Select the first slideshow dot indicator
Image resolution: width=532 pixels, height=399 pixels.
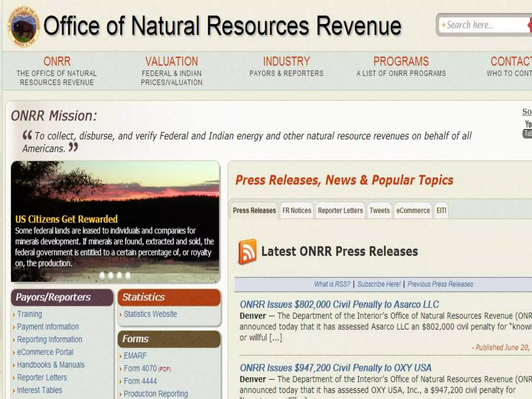click(x=102, y=275)
